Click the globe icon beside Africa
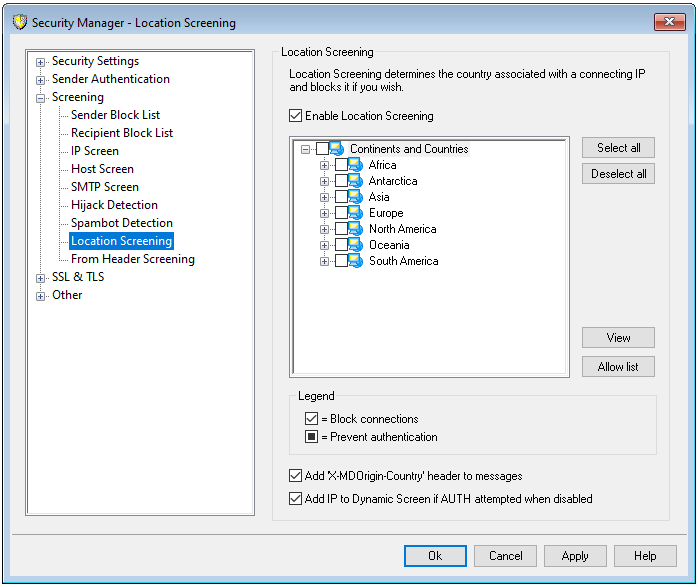The image size is (698, 587). point(356,165)
